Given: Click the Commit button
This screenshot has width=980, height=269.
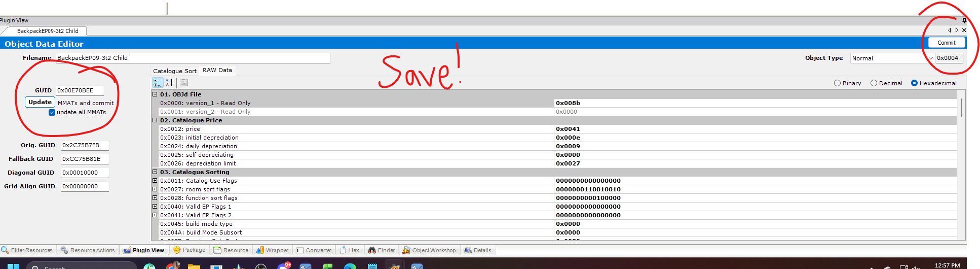Looking at the screenshot, I should (x=946, y=43).
